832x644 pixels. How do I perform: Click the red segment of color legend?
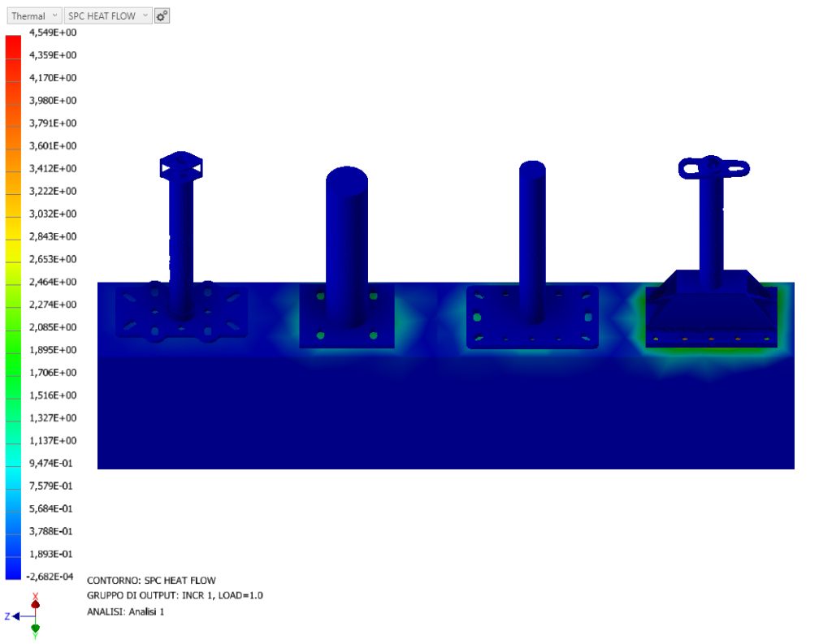pos(13,46)
